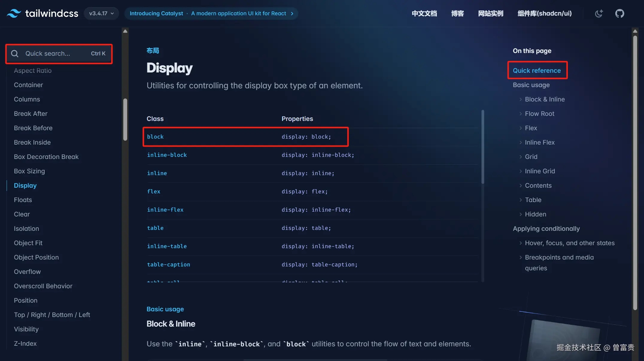The height and width of the screenshot is (361, 644).
Task: Click the left sidebar scrollbar thumb
Action: 125,119
